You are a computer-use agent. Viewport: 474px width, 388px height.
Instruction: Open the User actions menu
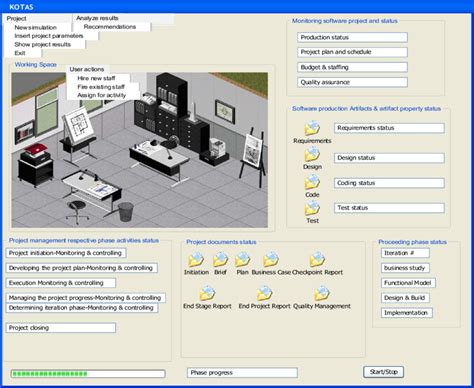[x=87, y=69]
